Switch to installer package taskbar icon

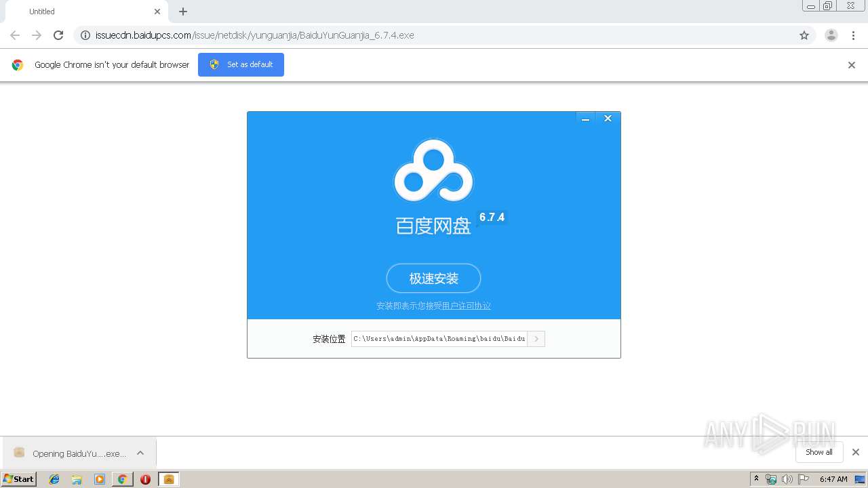169,479
